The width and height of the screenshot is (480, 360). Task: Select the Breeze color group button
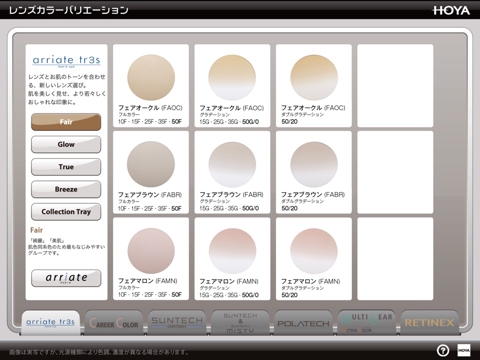66,189
